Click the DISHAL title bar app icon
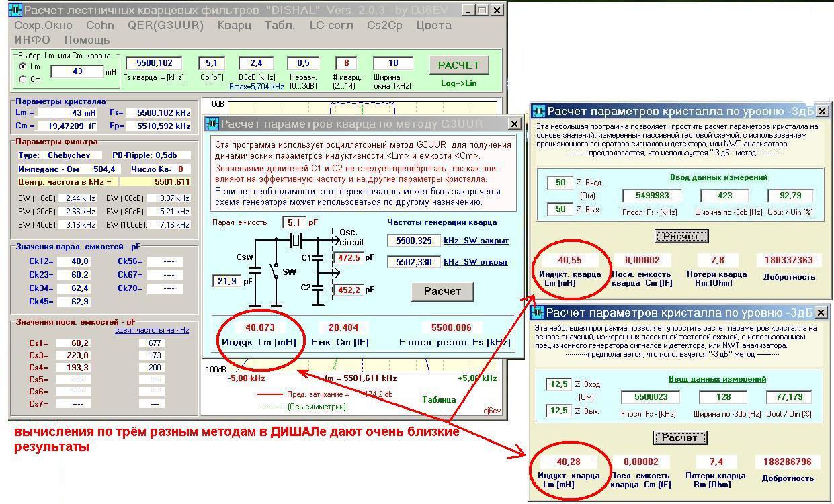This screenshot has width=834, height=504. click(15, 10)
